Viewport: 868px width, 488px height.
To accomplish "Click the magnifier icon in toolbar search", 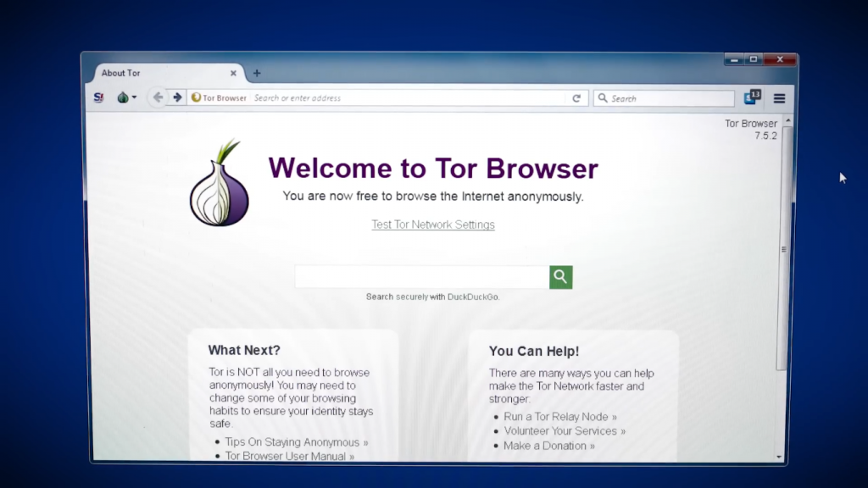I will click(x=603, y=98).
